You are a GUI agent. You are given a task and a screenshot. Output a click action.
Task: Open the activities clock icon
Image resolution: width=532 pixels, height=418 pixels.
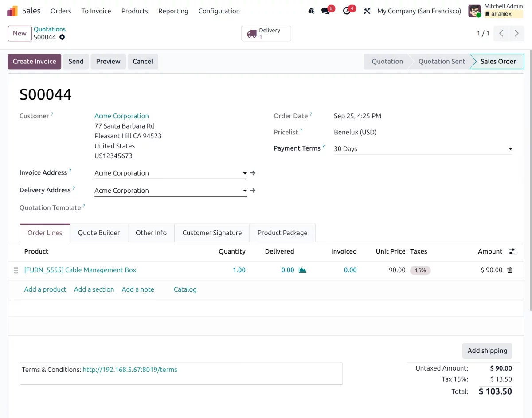(348, 11)
